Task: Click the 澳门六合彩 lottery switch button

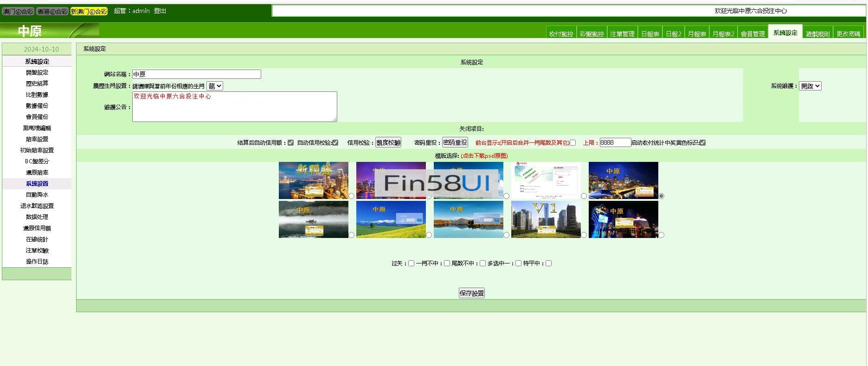Action: [18, 11]
